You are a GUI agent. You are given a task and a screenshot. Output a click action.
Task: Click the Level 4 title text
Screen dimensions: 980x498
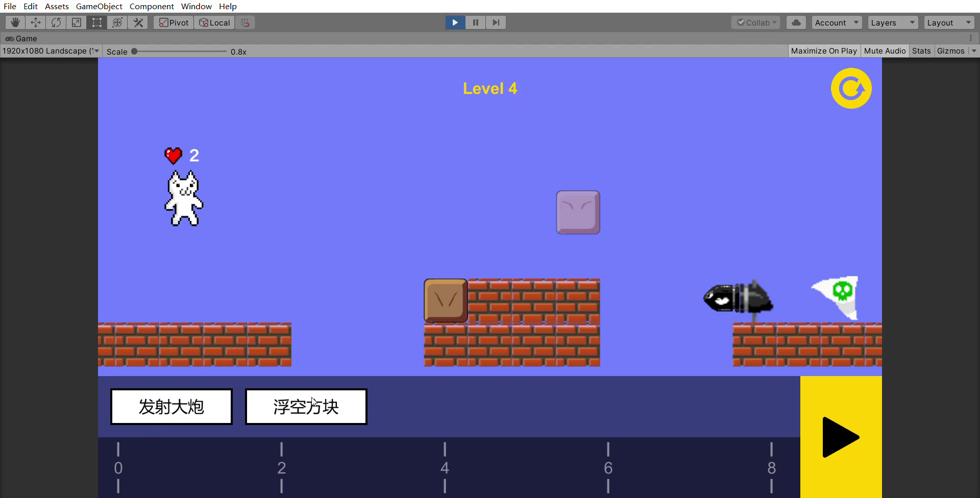[490, 88]
